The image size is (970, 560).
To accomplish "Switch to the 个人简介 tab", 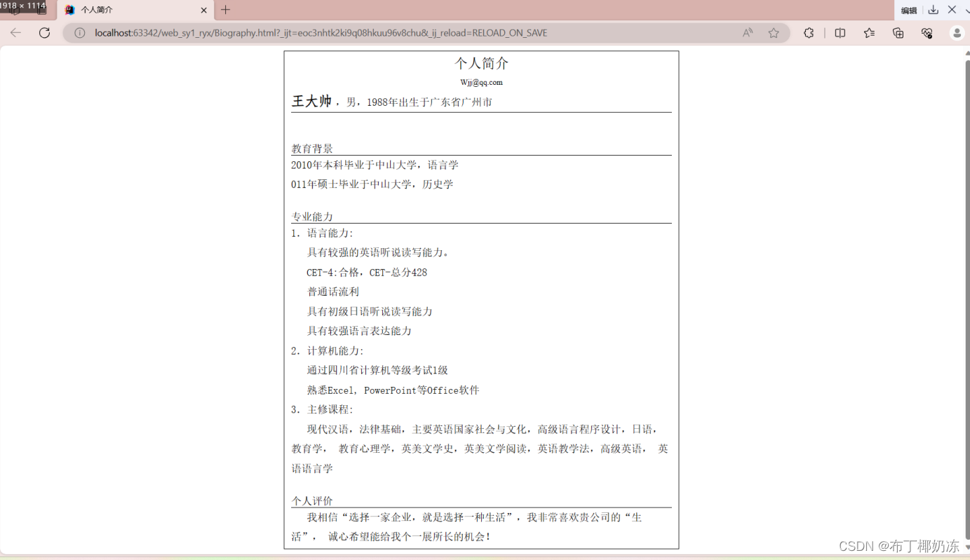I will (135, 10).
